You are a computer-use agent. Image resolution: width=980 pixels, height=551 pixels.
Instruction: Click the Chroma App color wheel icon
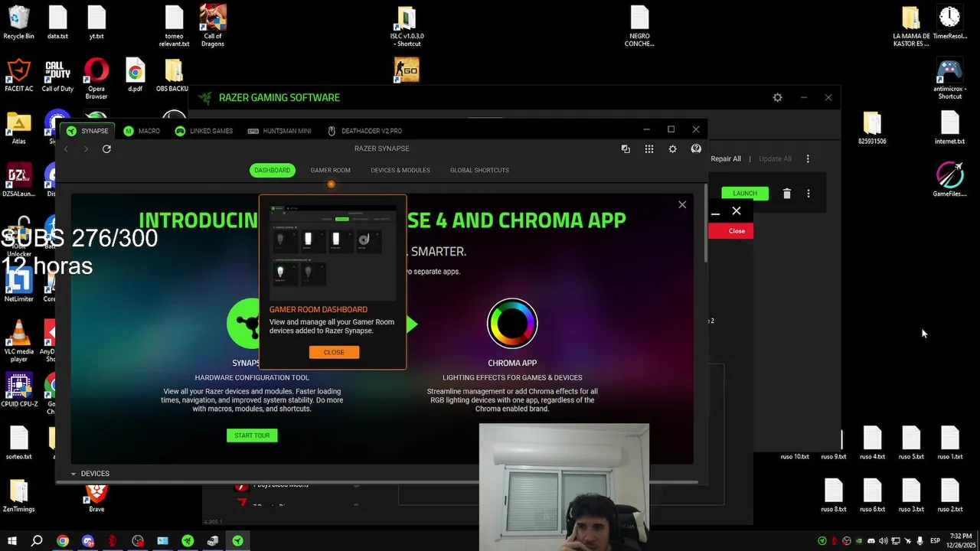click(x=512, y=324)
